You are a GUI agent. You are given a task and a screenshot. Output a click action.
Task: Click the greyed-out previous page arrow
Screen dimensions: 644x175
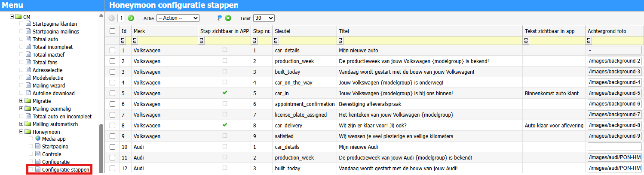[x=112, y=18]
